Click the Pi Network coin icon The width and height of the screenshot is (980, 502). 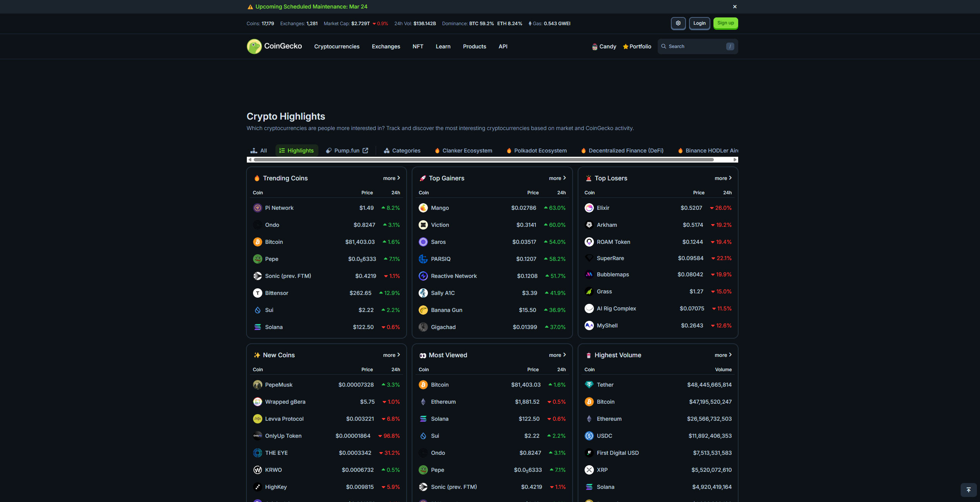(x=258, y=208)
